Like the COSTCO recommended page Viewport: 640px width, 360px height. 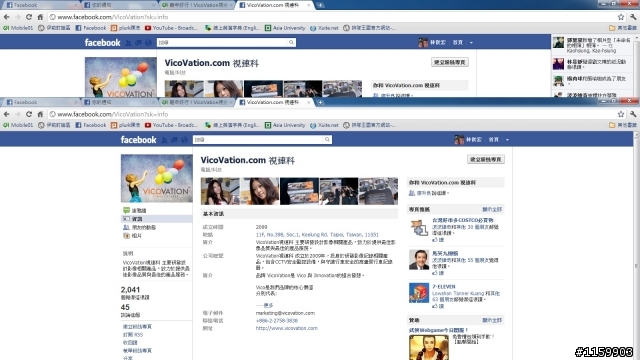click(x=438, y=240)
